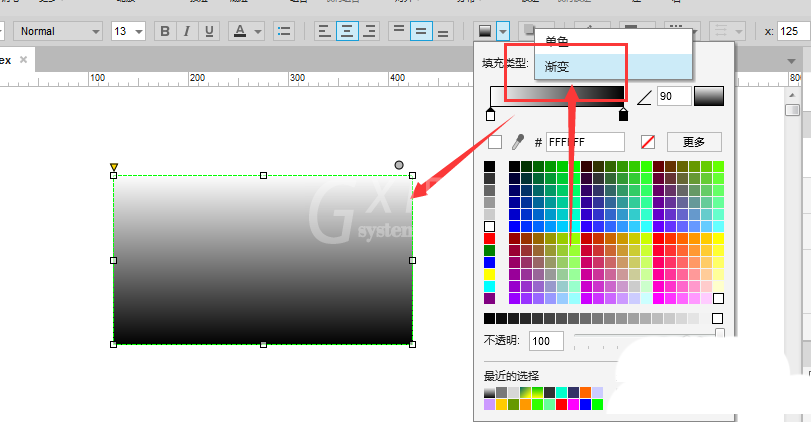Viewport: 811px width, 422px height.
Task: Align text to top vertically
Action: (399, 31)
